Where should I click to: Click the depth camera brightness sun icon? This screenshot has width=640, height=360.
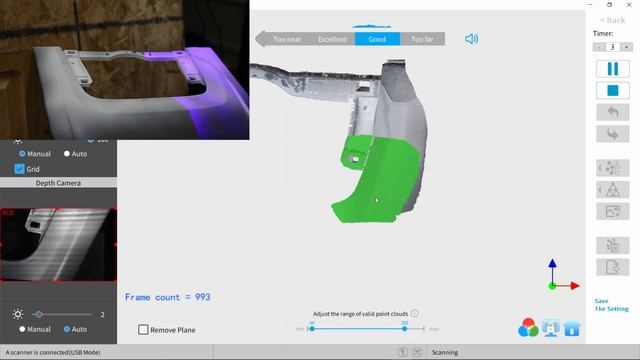(x=18, y=314)
